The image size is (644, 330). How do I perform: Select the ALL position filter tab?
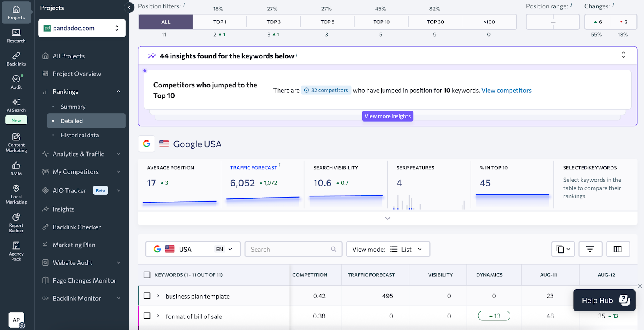coord(166,22)
